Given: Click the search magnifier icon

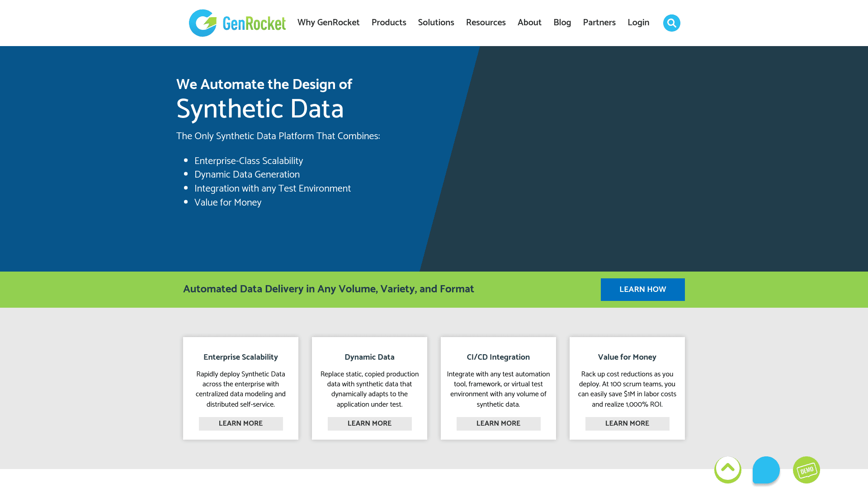Looking at the screenshot, I should tap(671, 23).
